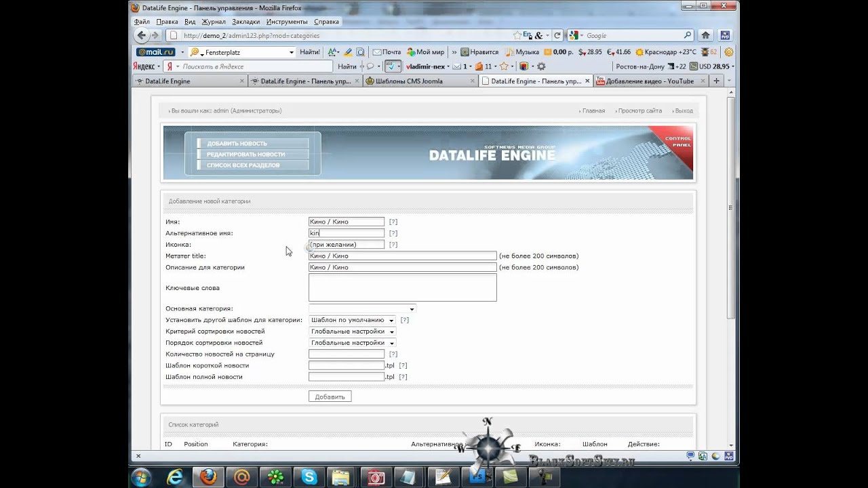Open a new tab with the plus button
The height and width of the screenshot is (488, 868).
tap(716, 81)
